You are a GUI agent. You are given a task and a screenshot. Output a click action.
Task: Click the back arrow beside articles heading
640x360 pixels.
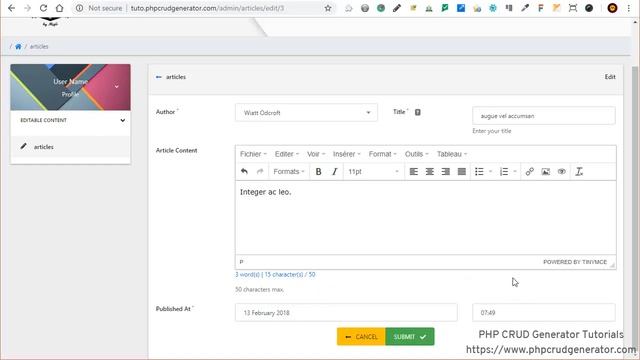point(159,77)
